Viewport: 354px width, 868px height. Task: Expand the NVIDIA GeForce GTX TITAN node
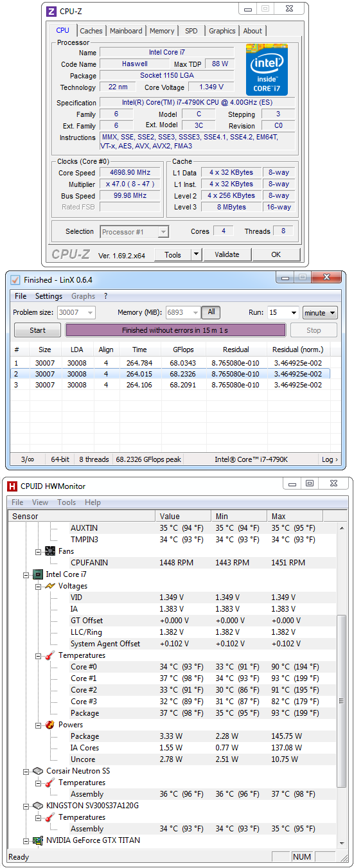pos(26,840)
